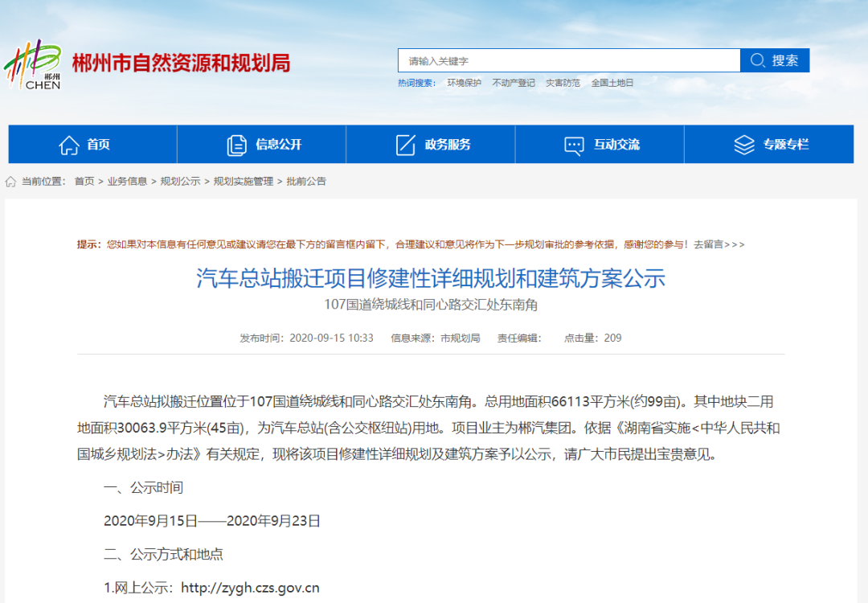The width and height of the screenshot is (868, 603).
Task: Click the site title 郴州市自然资源和规划局
Action: (x=181, y=64)
